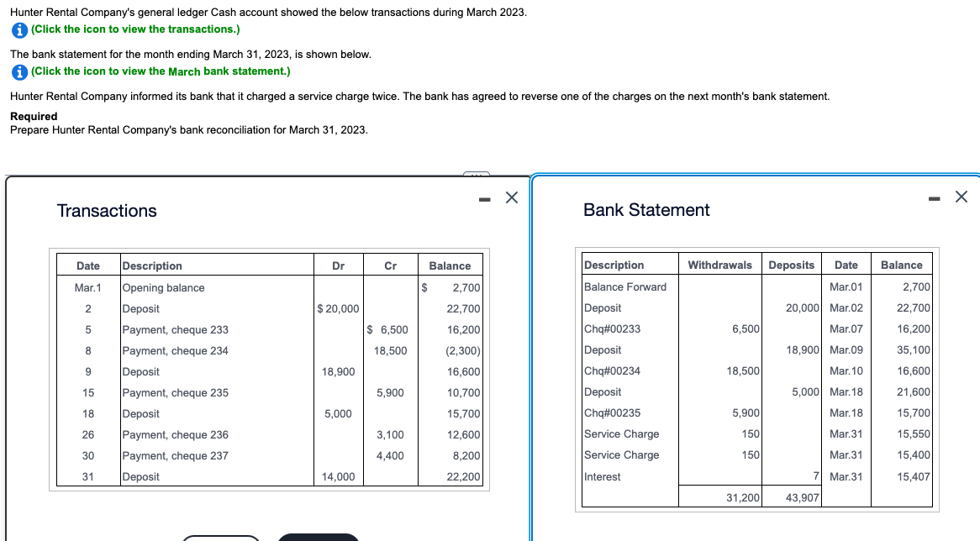The width and height of the screenshot is (980, 541).
Task: Click the 5,000 deposit in Bank Statement
Action: tap(805, 392)
